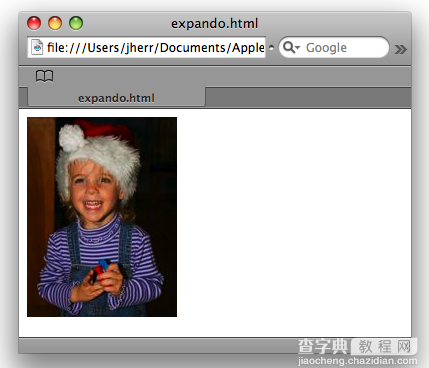This screenshot has width=429, height=368.
Task: Click the expando.html window title
Action: tap(214, 24)
